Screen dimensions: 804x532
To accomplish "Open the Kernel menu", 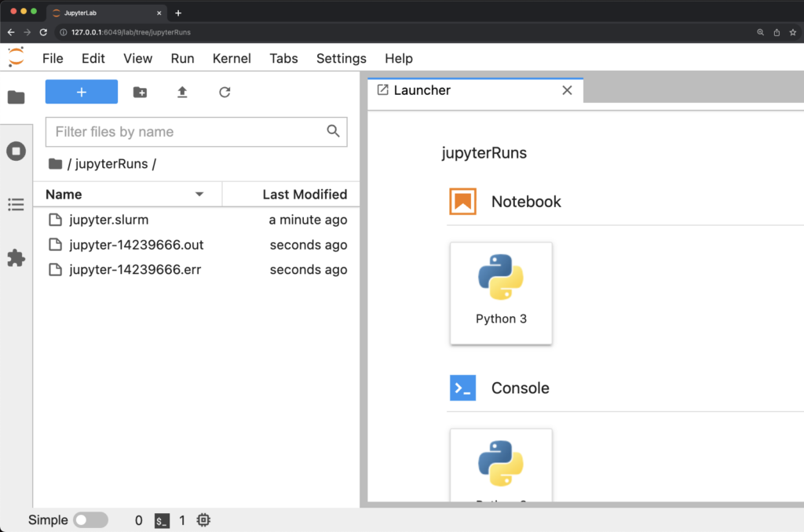I will [x=232, y=58].
